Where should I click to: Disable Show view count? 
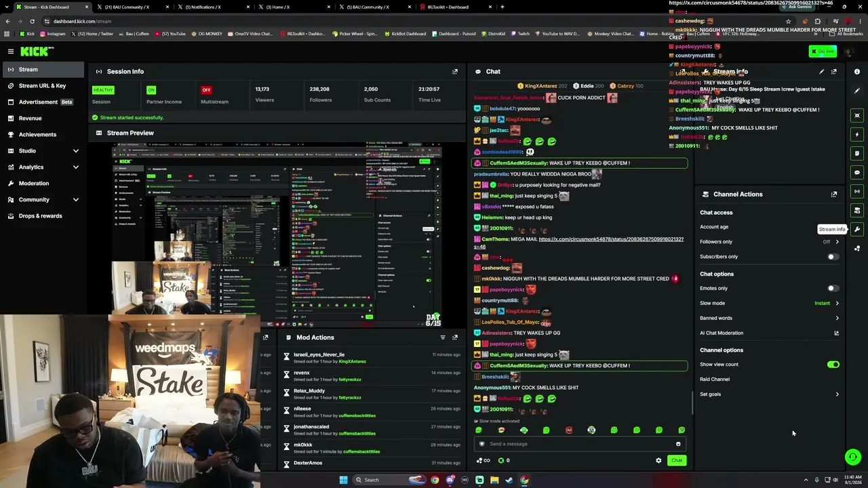pyautogui.click(x=833, y=365)
